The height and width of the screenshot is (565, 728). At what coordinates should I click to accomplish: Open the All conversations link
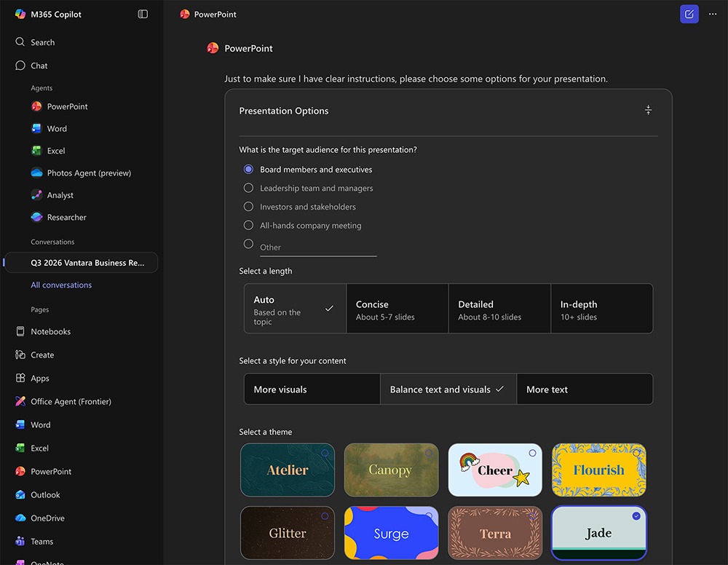click(x=61, y=285)
